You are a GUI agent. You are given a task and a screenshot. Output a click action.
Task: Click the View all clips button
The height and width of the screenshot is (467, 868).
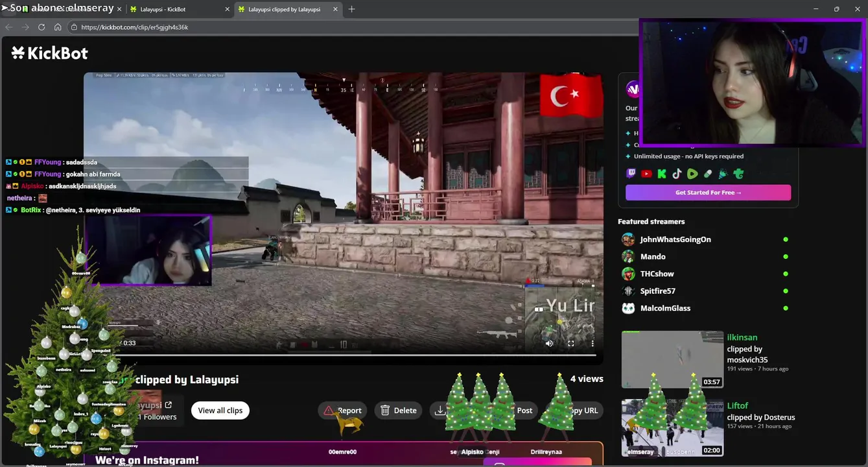pyautogui.click(x=220, y=411)
